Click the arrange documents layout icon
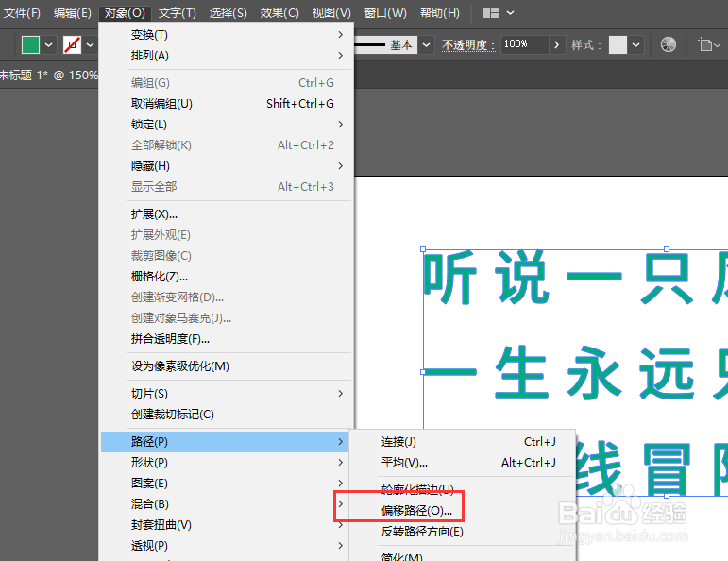Viewport: 728px width, 561px height. click(x=490, y=13)
